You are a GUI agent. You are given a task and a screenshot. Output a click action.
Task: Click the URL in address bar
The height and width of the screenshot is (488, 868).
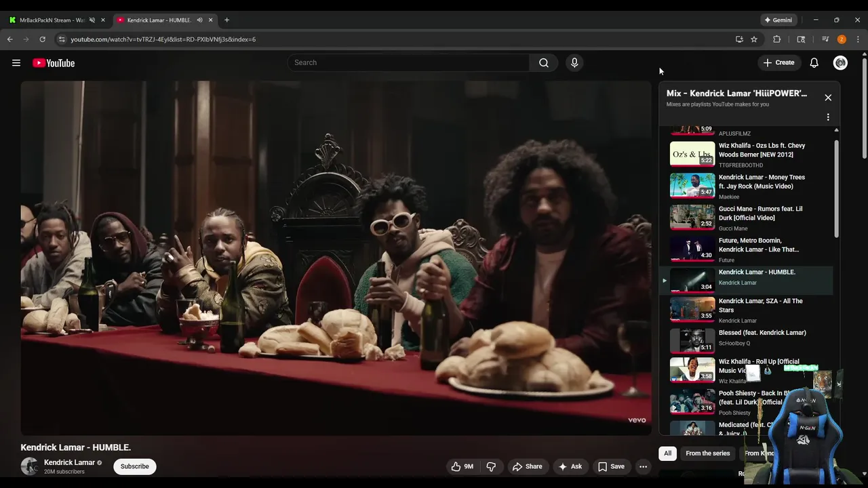click(163, 39)
